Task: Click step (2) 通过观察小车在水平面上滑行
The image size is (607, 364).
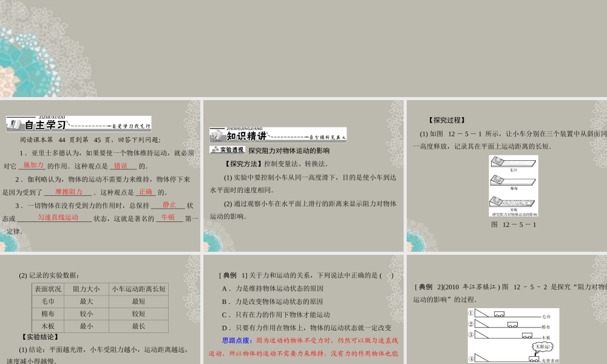Action: pyautogui.click(x=303, y=210)
